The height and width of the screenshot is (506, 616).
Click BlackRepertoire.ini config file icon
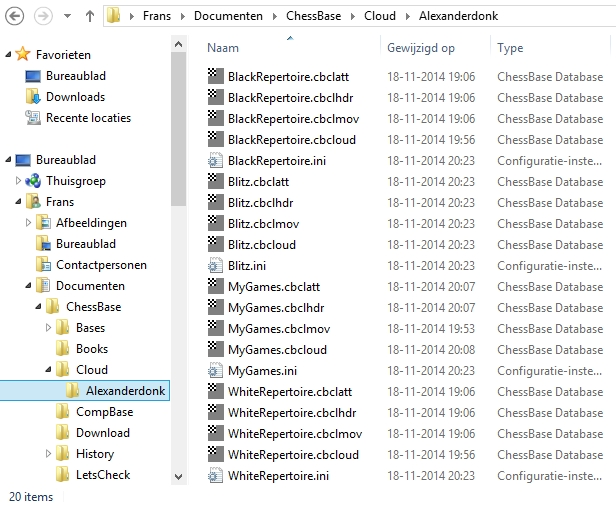point(215,160)
